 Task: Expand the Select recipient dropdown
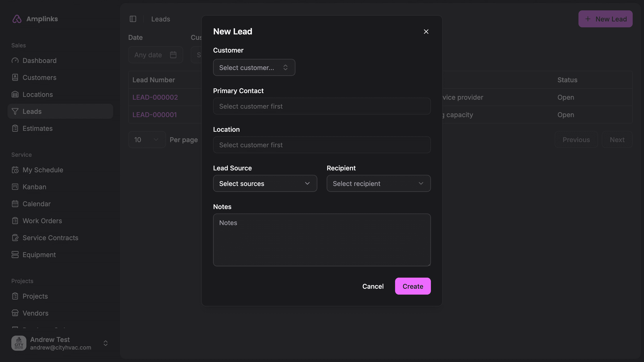click(378, 184)
